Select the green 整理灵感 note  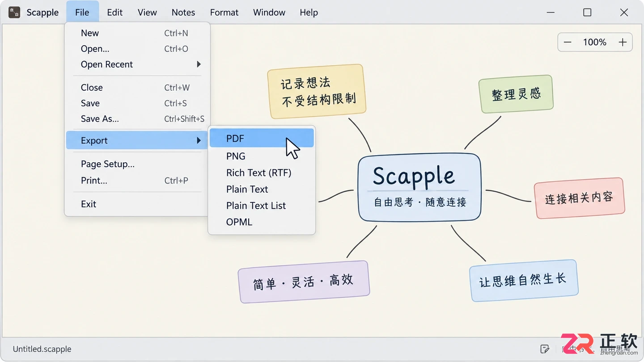(x=516, y=94)
